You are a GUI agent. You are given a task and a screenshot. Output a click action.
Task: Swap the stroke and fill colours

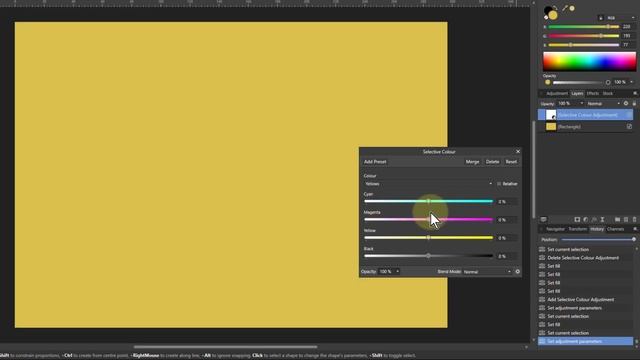[555, 8]
